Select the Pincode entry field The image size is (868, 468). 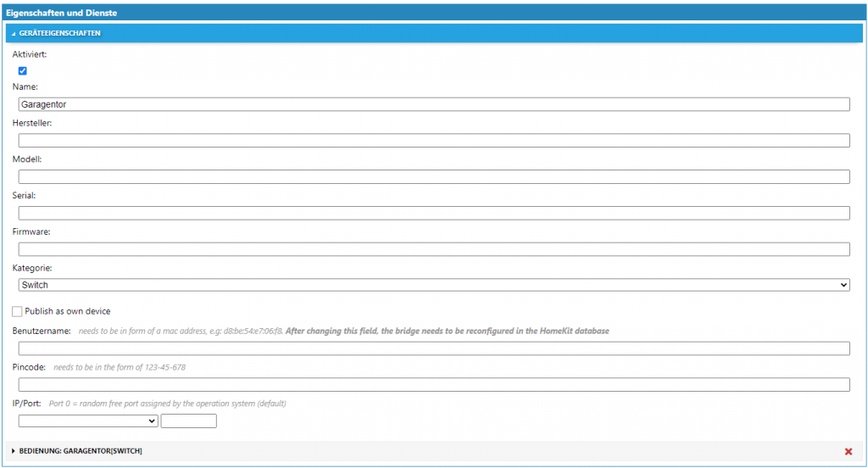[434, 385]
